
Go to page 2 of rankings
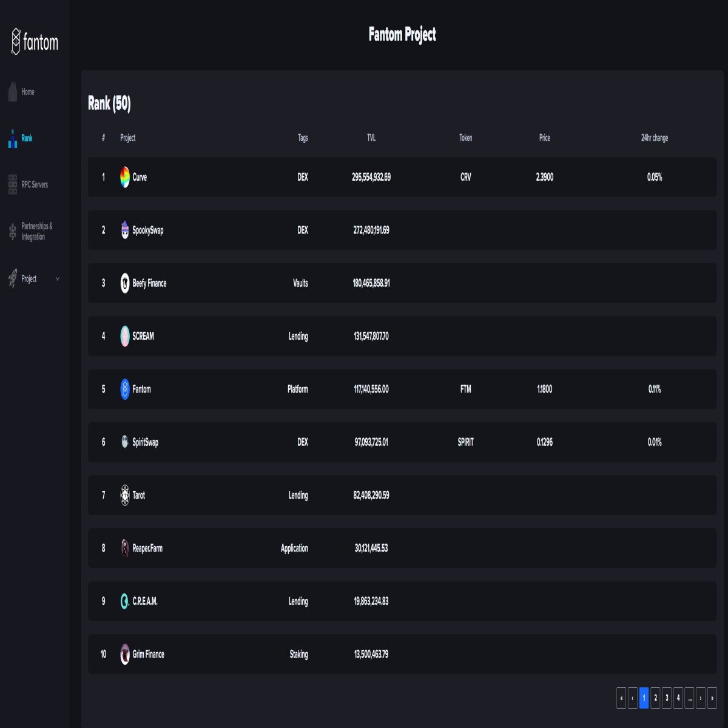655,698
